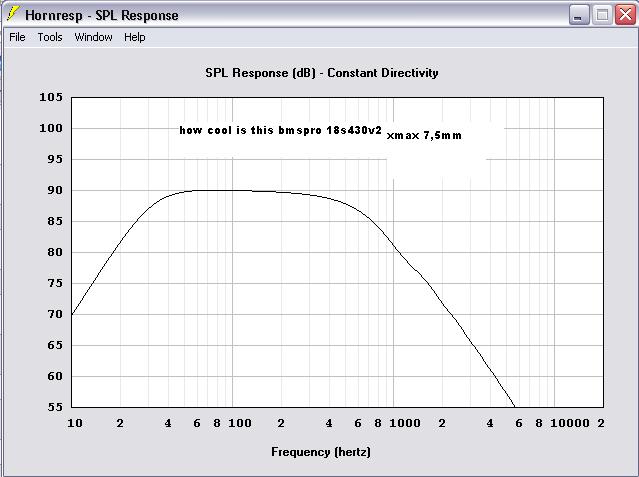
Task: Click the 90 dB y-axis label
Action: pyautogui.click(x=55, y=190)
